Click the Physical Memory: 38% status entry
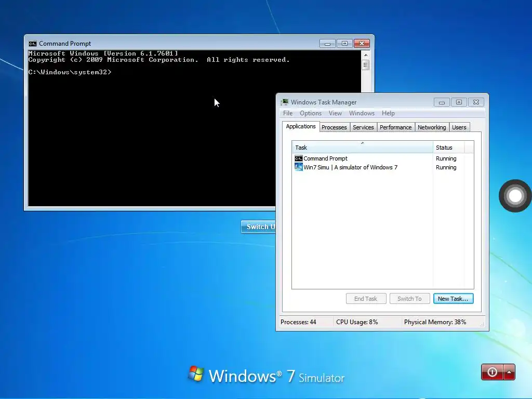Screen dimensions: 532x399 [435, 322]
